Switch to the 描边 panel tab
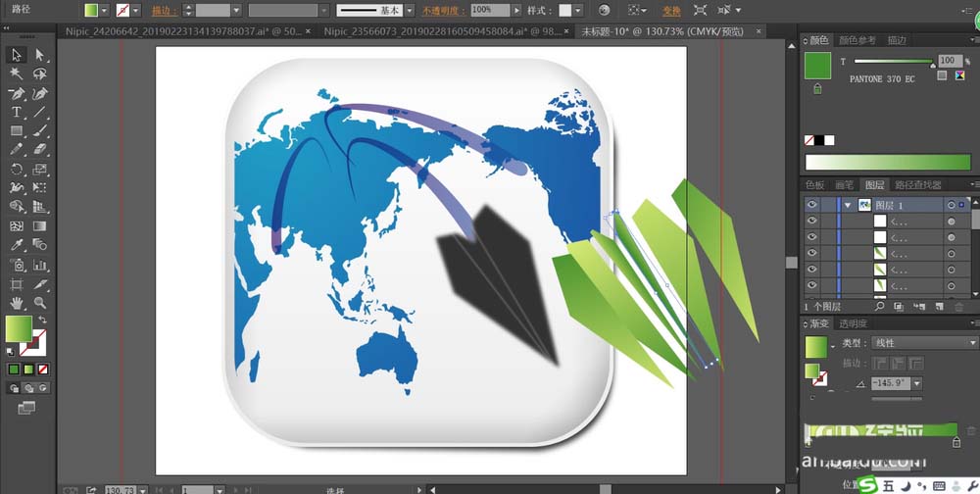The image size is (980, 494). tap(897, 40)
